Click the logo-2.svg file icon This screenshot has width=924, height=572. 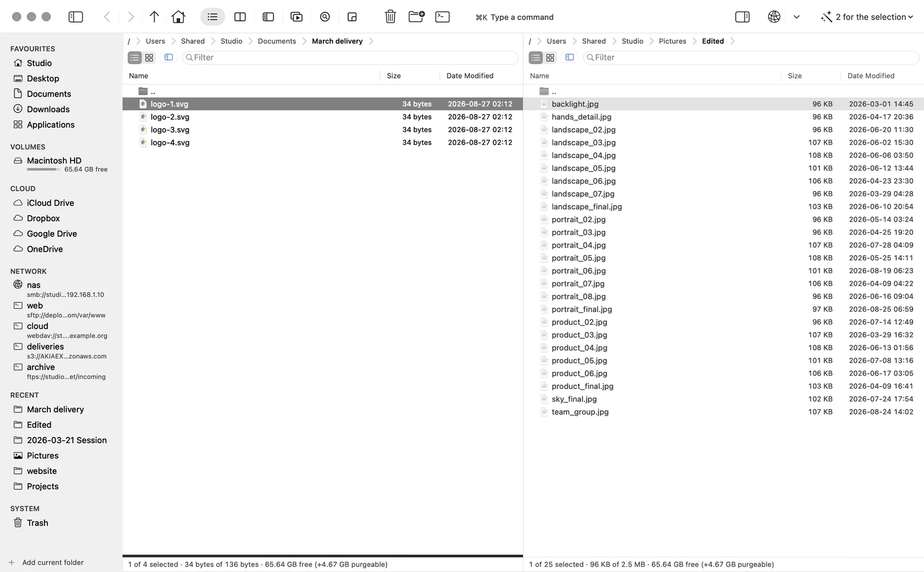point(143,117)
